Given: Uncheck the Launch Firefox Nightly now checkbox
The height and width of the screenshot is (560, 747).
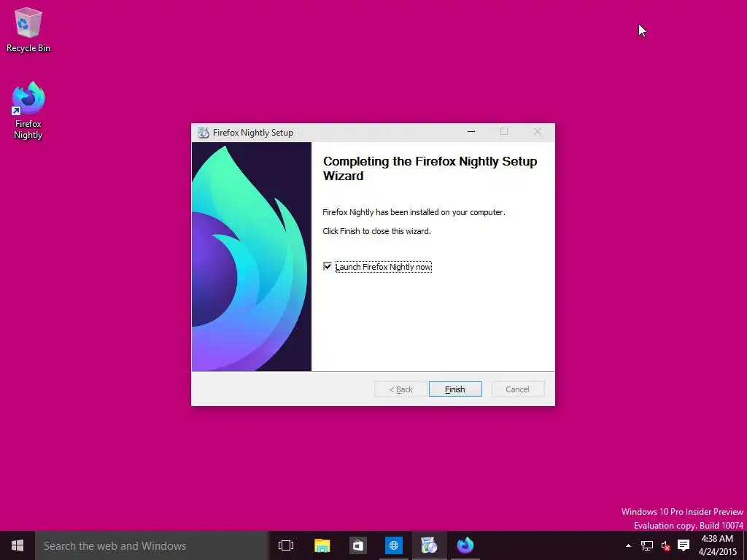Looking at the screenshot, I should point(328,267).
